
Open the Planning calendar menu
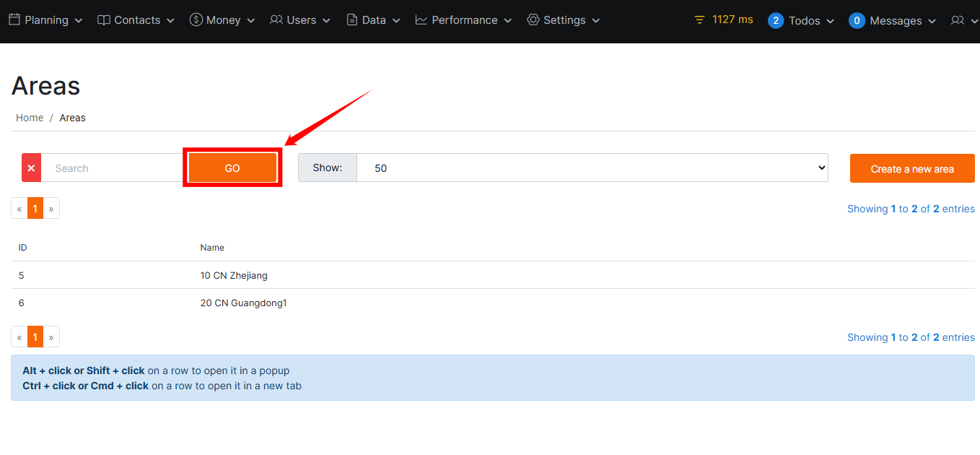click(45, 20)
